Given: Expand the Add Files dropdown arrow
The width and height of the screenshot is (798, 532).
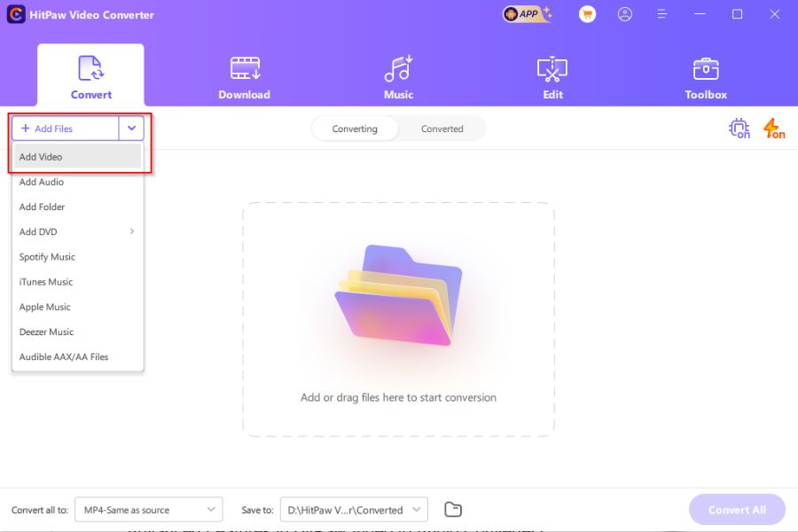Looking at the screenshot, I should (x=131, y=128).
